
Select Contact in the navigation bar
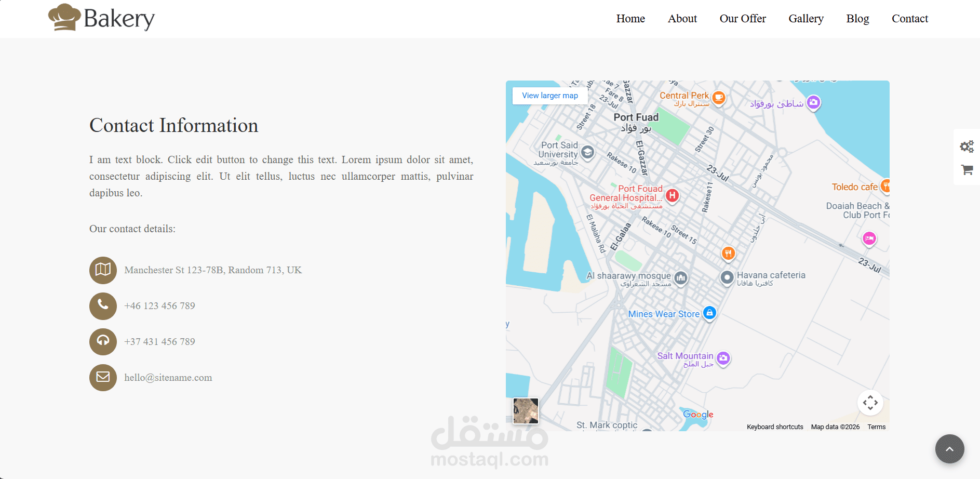pyautogui.click(x=910, y=19)
